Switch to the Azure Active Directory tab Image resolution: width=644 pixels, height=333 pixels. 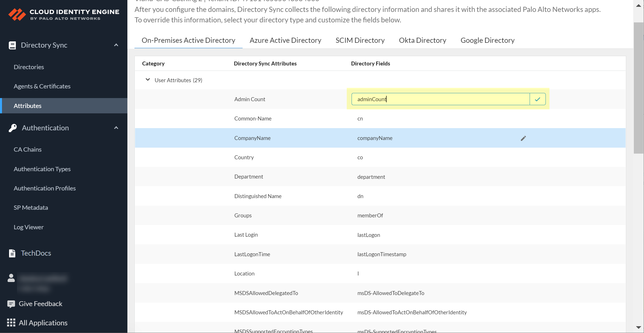[285, 40]
